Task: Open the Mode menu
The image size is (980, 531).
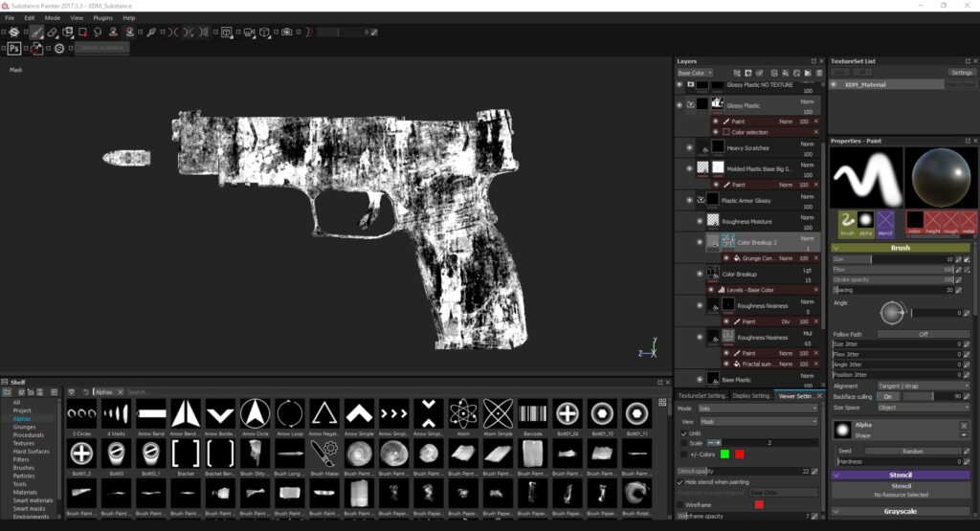Action: [x=53, y=18]
